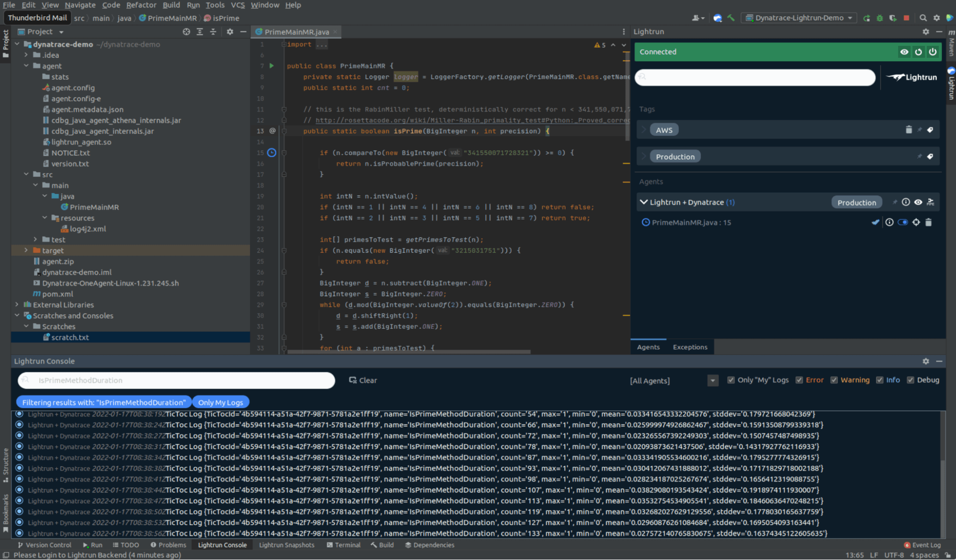Click the TicToc gutter icon at line 15
956x560 pixels.
(272, 153)
